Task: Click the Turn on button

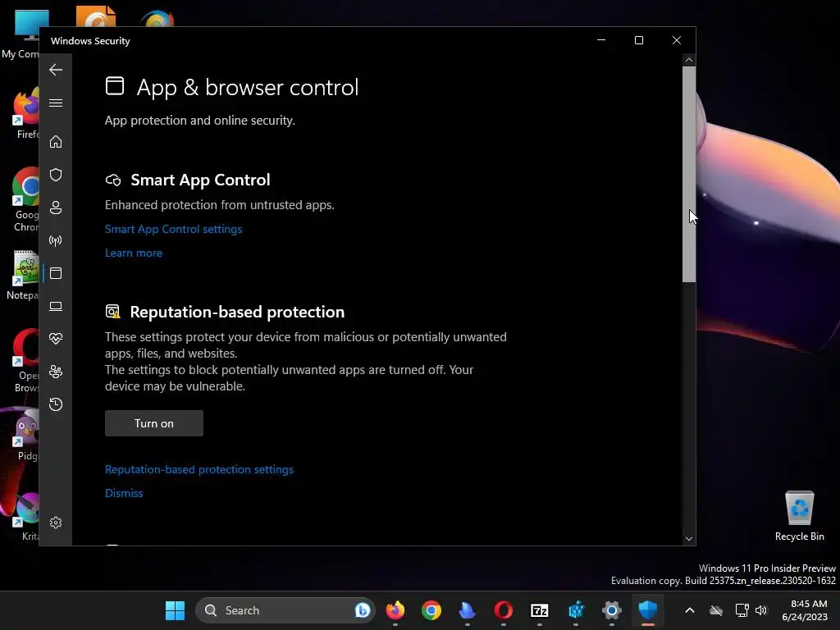Action: pos(153,423)
